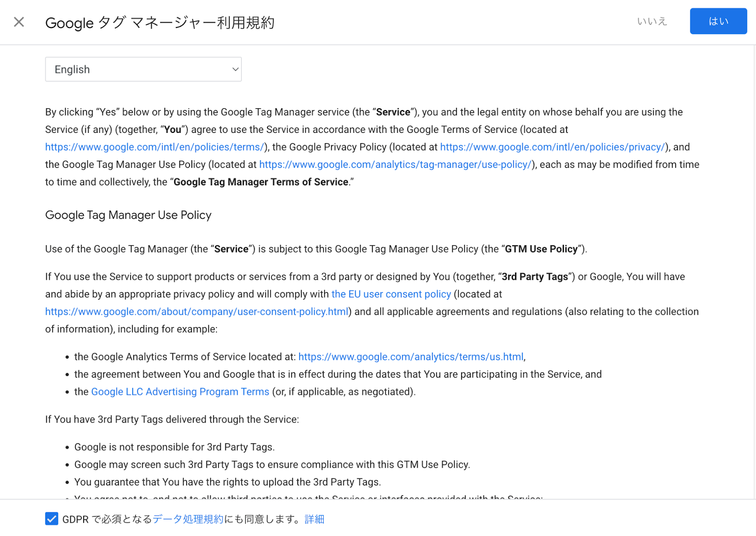This screenshot has width=756, height=536.
Task: Click the bold 'Google Tag Manager Terms of Service' text
Action: pyautogui.click(x=261, y=182)
